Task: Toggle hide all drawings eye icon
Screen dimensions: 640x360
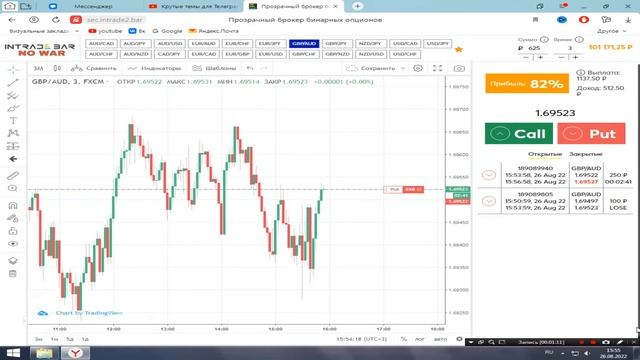Action: 13,244
